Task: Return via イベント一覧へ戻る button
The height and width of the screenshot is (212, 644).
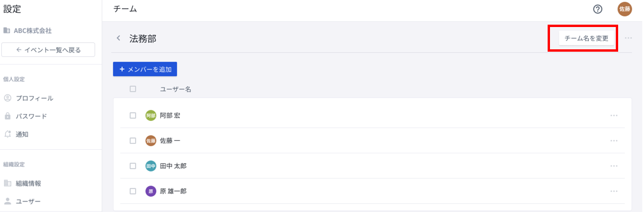Action: coord(48,50)
